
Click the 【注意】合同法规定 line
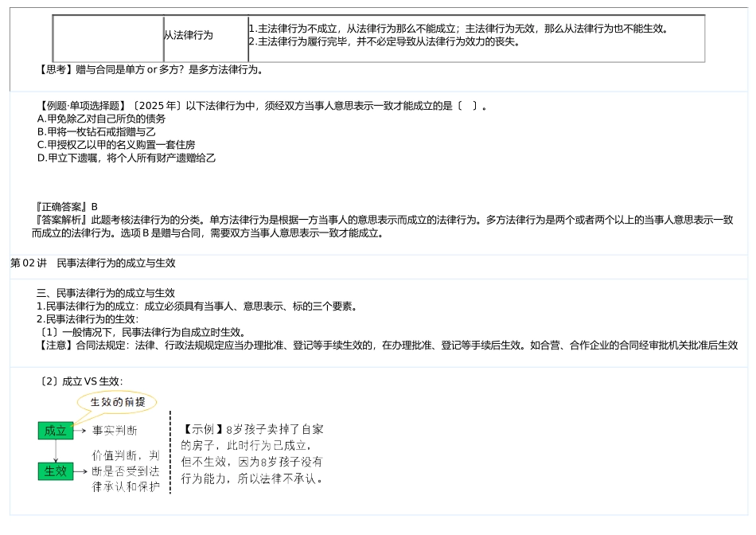[388, 346]
